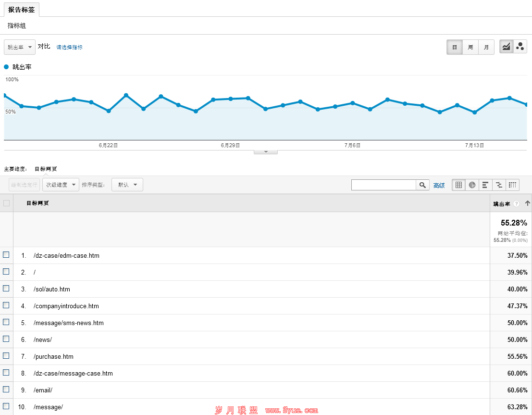This screenshot has height=415, width=532.
Task: Check the row for /companyintroduce.htm
Action: 6,305
